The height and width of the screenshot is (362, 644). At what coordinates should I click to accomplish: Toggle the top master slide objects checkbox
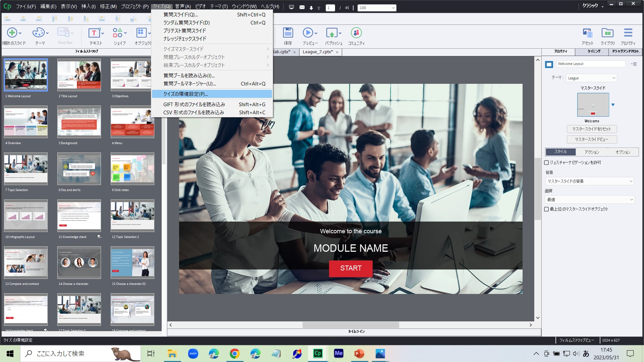[546, 209]
